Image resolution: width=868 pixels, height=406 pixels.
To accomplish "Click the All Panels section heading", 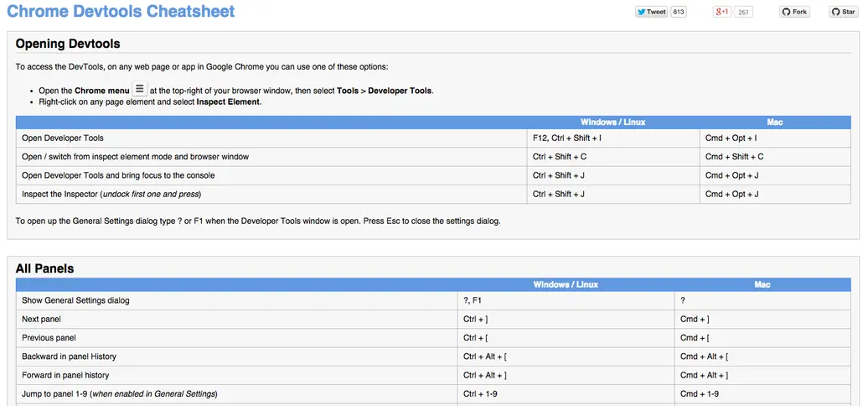I will [x=44, y=268].
